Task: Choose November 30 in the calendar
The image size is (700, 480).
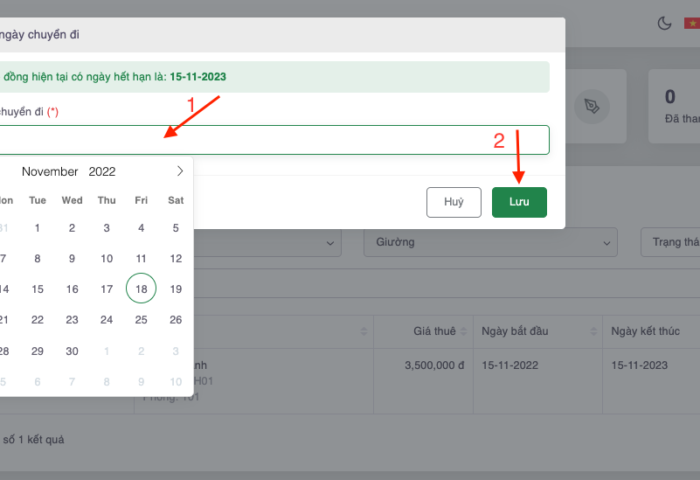Action: (x=72, y=351)
